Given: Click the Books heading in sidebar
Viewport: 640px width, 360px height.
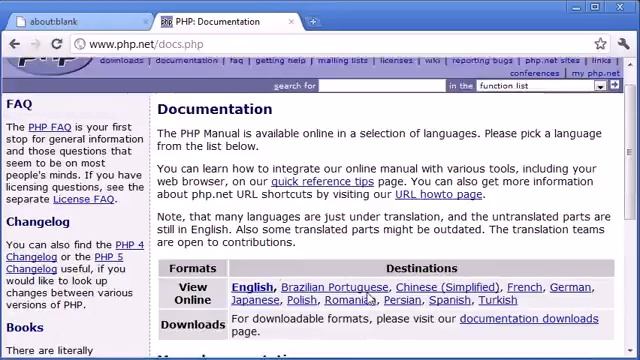Looking at the screenshot, I should pyautogui.click(x=25, y=328).
